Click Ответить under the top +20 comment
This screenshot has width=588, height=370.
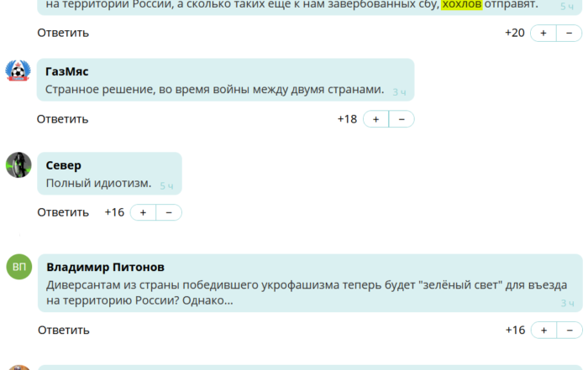tap(63, 33)
